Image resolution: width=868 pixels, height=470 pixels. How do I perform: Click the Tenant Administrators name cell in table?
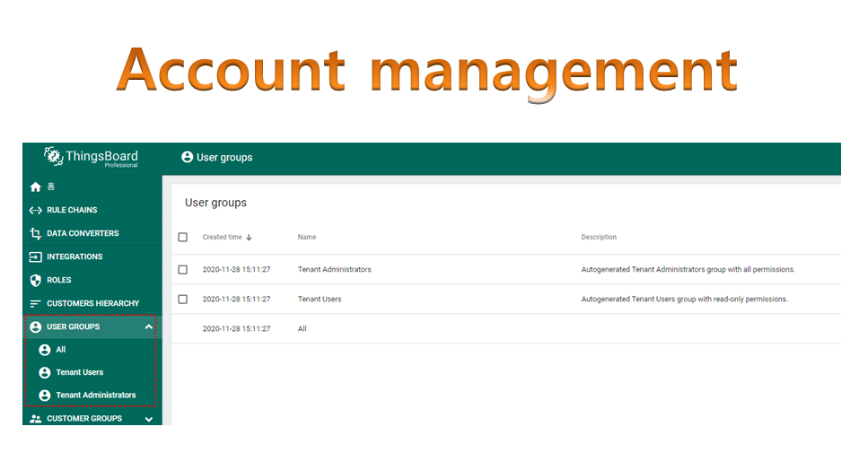coord(334,269)
